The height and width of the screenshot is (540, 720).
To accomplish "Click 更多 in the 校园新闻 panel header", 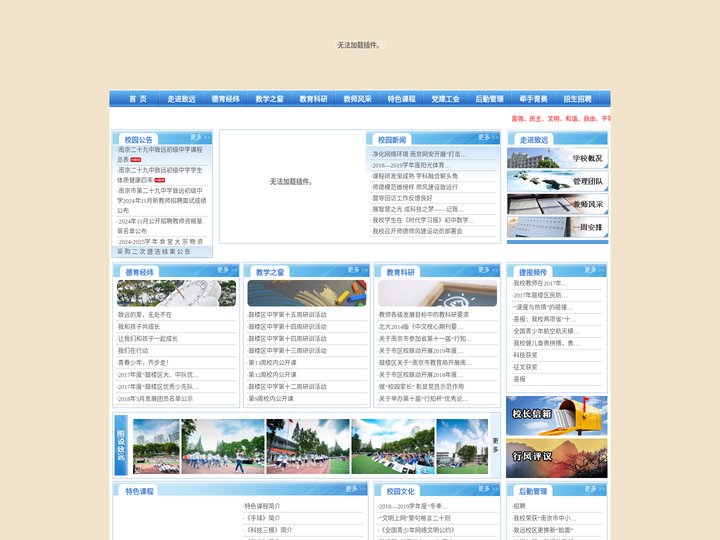I will [x=488, y=137].
